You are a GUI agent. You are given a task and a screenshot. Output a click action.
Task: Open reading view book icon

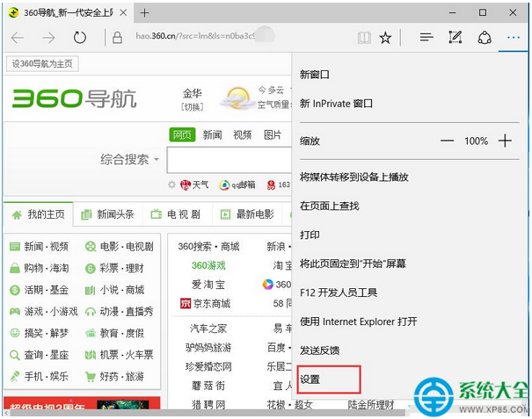click(x=364, y=38)
